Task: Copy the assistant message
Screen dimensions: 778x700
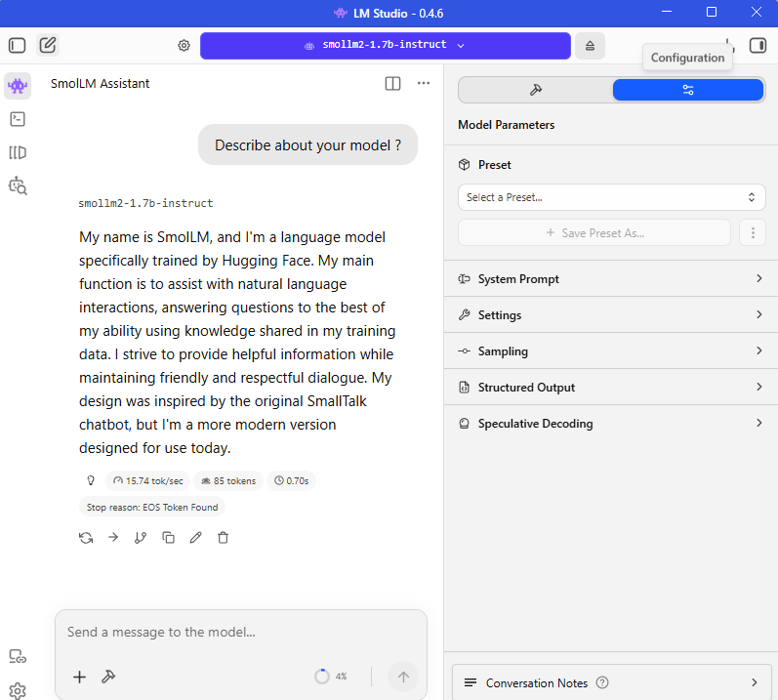Action: click(x=168, y=537)
